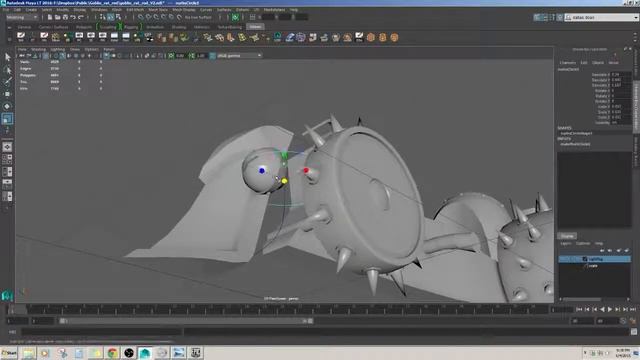Open the script editor icon

coord(634,332)
